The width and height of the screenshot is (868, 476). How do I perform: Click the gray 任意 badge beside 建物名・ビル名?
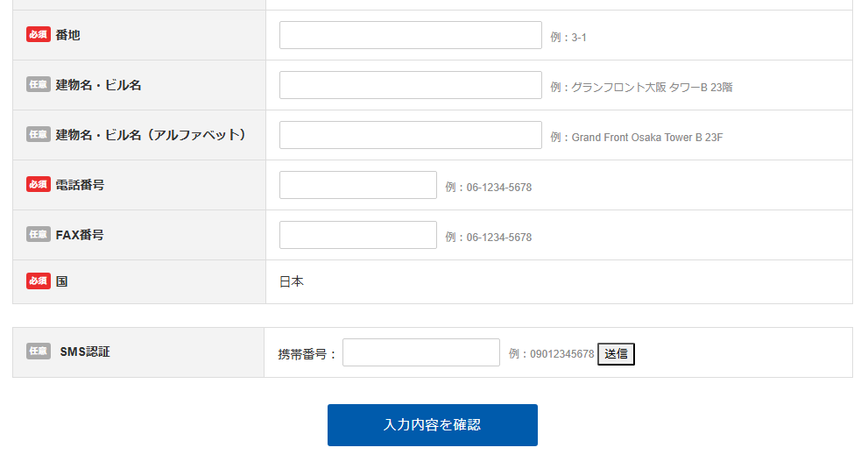(x=39, y=85)
